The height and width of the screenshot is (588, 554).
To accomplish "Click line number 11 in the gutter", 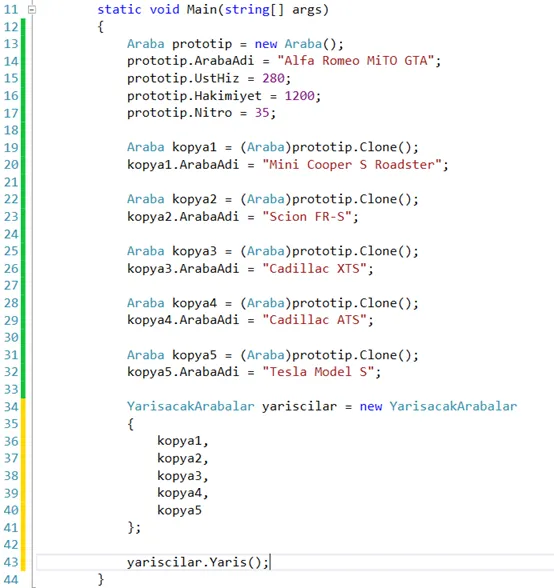I will coord(11,9).
